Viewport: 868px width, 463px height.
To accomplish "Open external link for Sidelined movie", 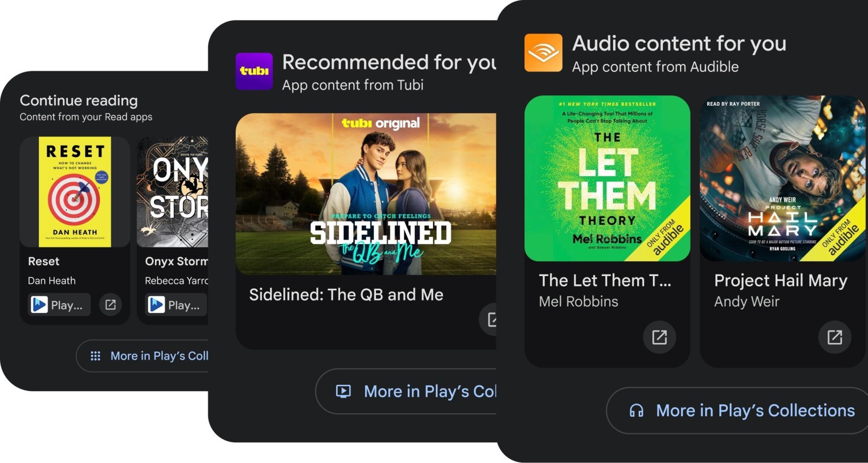I will pyautogui.click(x=491, y=319).
